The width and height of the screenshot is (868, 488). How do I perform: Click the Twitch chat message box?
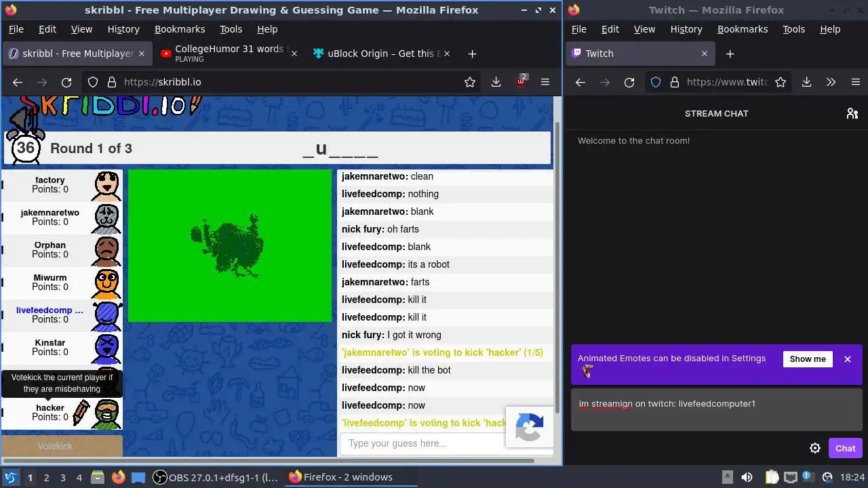tap(716, 409)
